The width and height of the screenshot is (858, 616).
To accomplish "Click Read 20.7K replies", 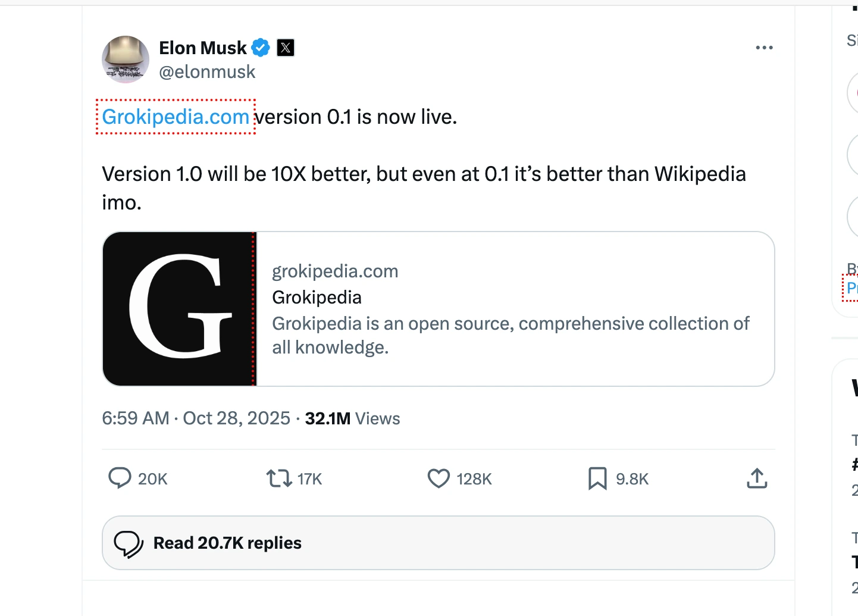I will tap(227, 542).
